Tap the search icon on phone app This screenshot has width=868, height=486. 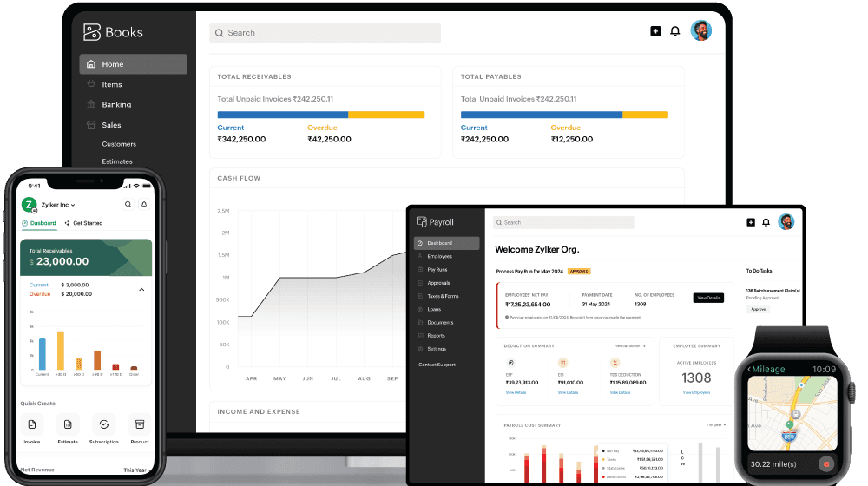(x=128, y=205)
